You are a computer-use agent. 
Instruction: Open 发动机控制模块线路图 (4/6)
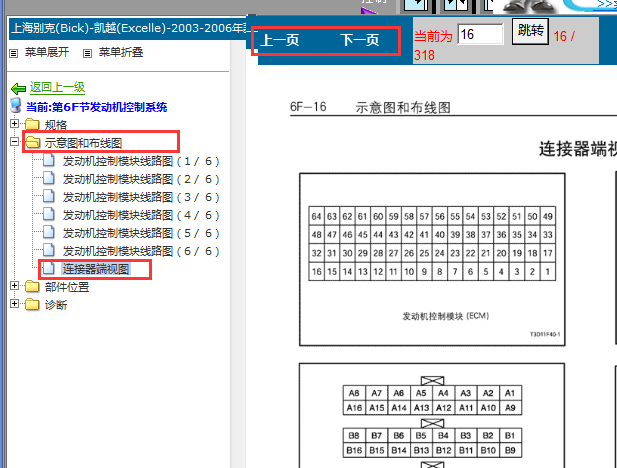[141, 215]
